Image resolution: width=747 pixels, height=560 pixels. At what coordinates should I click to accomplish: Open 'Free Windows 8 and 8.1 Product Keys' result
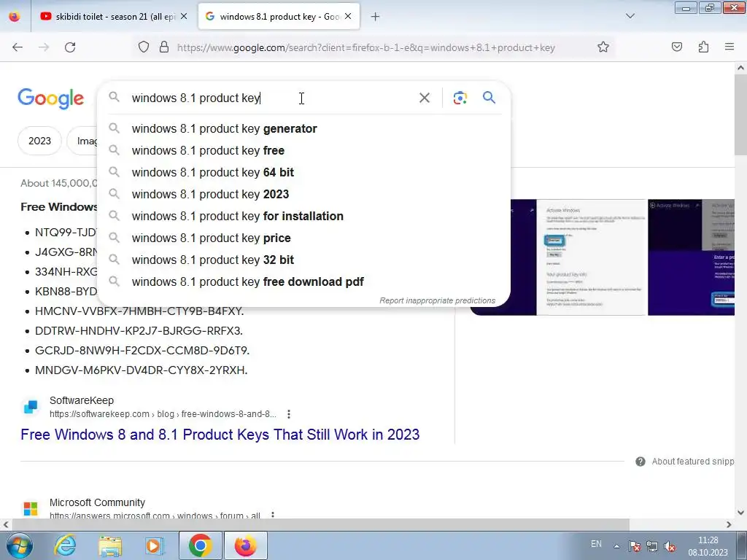(220, 435)
